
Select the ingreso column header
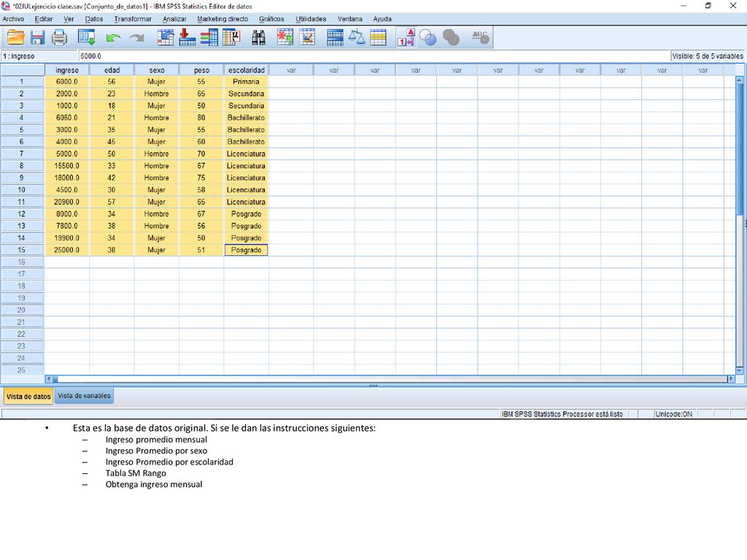[66, 70]
